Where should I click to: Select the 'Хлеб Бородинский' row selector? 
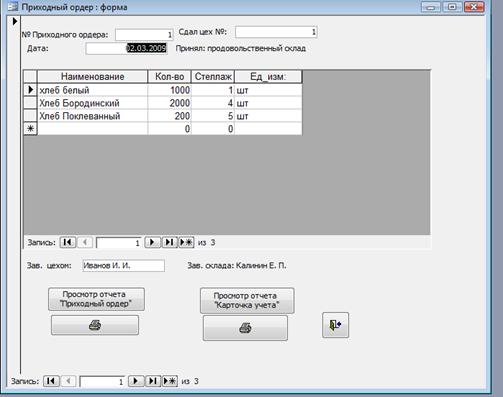(x=30, y=103)
